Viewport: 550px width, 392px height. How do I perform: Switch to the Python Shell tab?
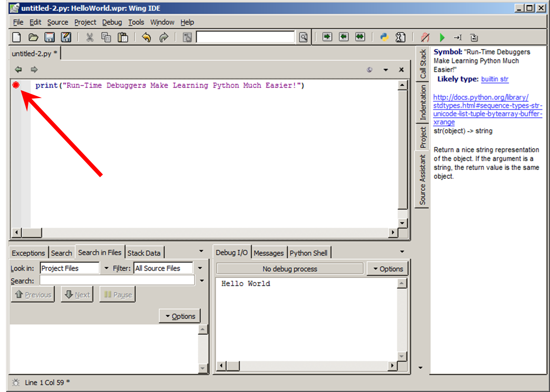tap(308, 253)
